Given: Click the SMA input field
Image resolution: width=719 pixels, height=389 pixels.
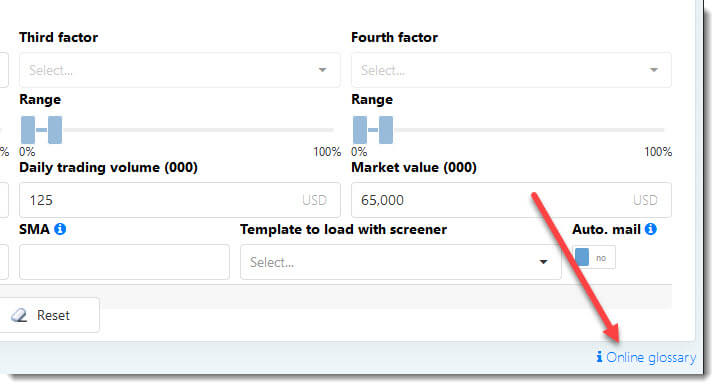Looking at the screenshot, I should 124,262.
